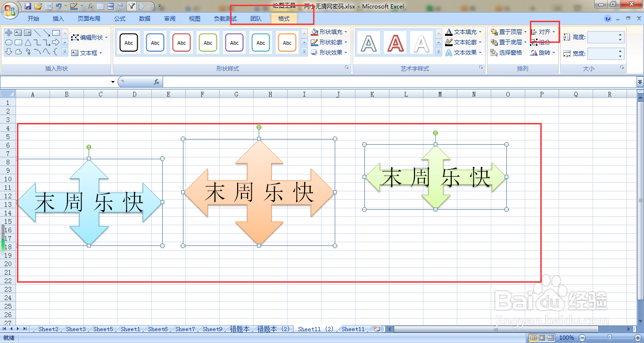Switch to the 插入 (Insert) ribbon tab

58,19
